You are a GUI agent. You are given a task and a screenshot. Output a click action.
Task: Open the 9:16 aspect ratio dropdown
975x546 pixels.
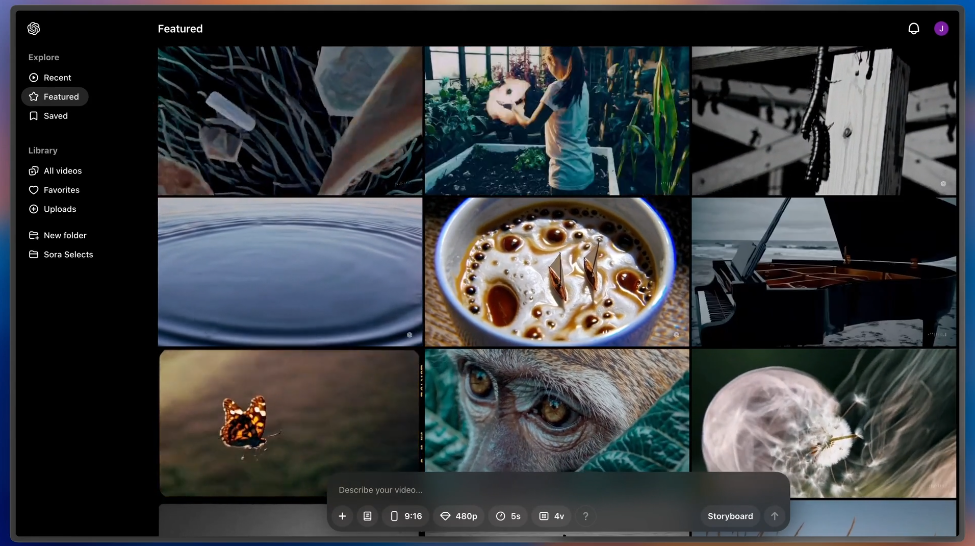tap(406, 516)
